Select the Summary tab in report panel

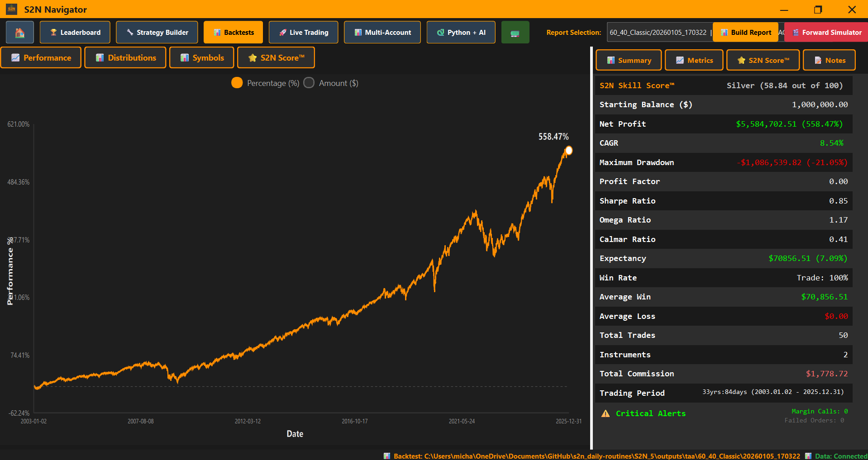[x=629, y=60]
